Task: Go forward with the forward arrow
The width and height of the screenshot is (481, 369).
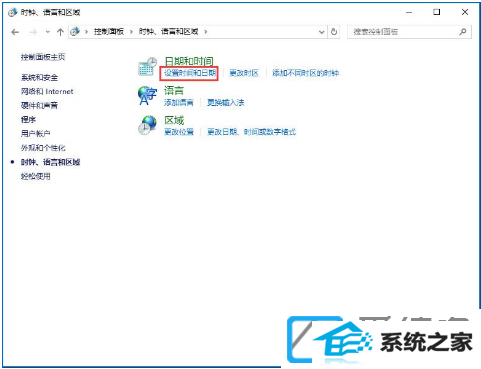Action: (33, 32)
